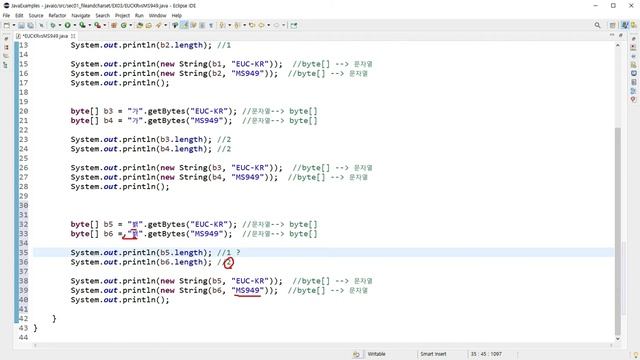The height and width of the screenshot is (360, 640).
Task: Click the Back navigation arrow icon
Action: tap(261, 25)
